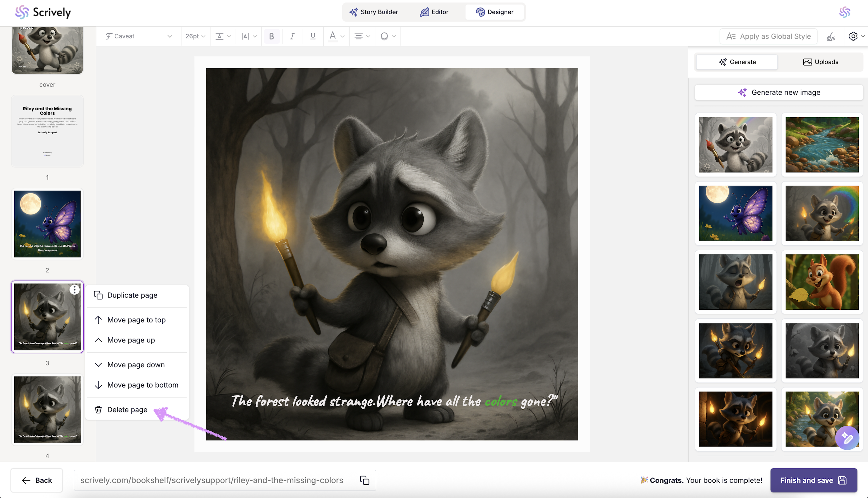Open the Caveat font dropdown
Viewport: 868px width, 498px height.
click(139, 36)
